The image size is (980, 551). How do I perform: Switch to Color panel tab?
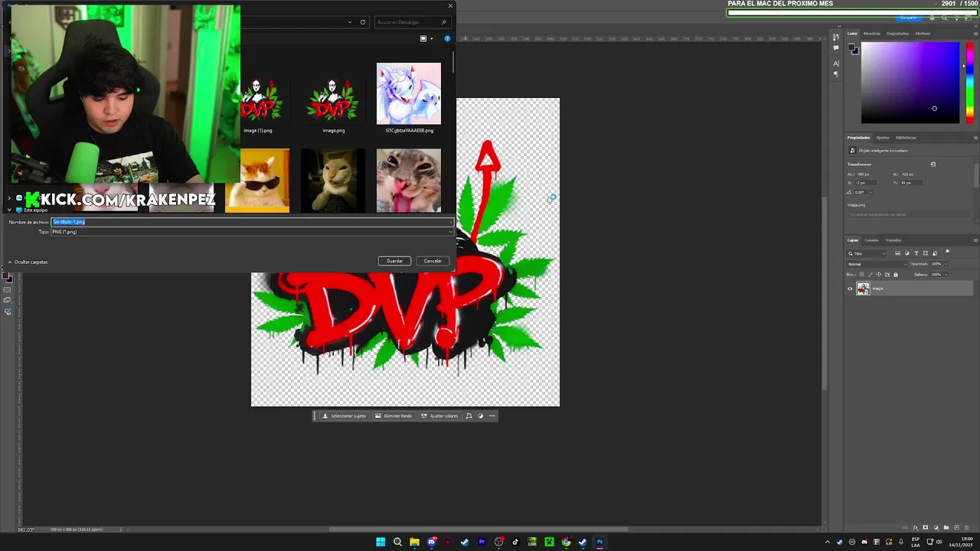pos(852,34)
